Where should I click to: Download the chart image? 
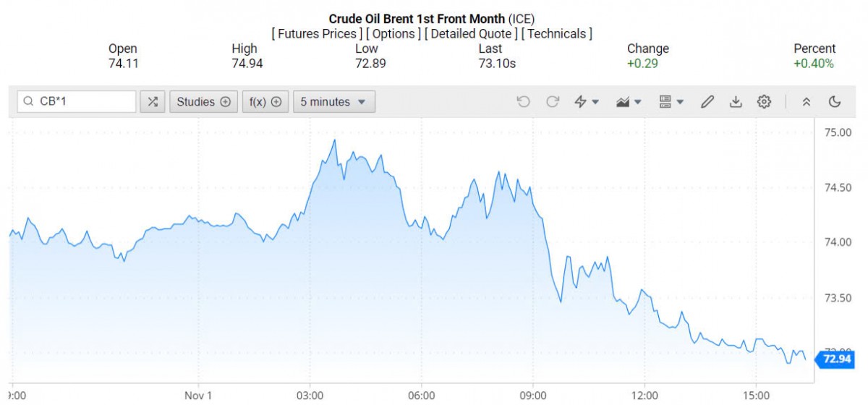[x=736, y=102]
